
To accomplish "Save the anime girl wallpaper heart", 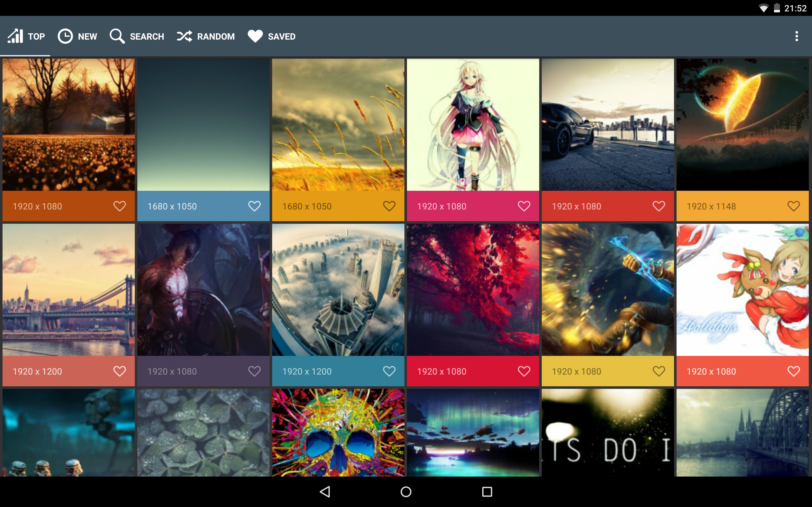I will 524,206.
